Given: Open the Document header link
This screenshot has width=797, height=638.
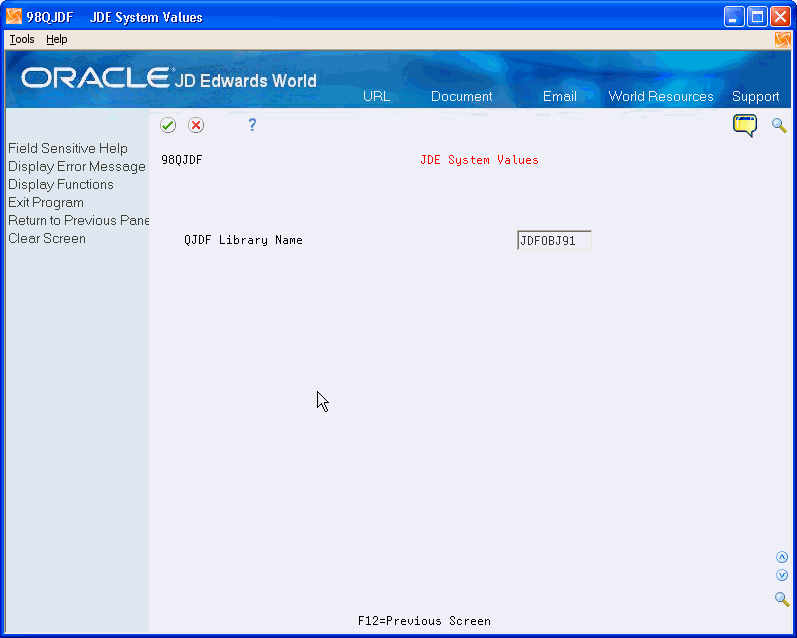Looking at the screenshot, I should (462, 96).
